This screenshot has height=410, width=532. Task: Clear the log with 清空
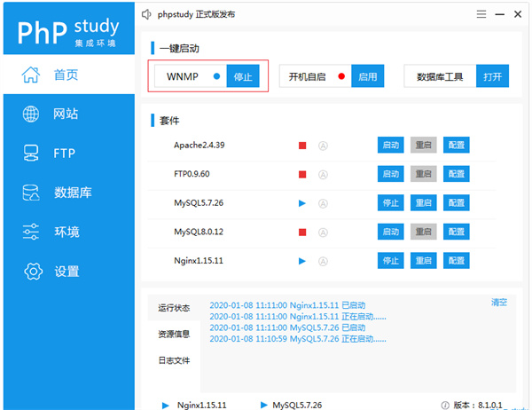(499, 302)
